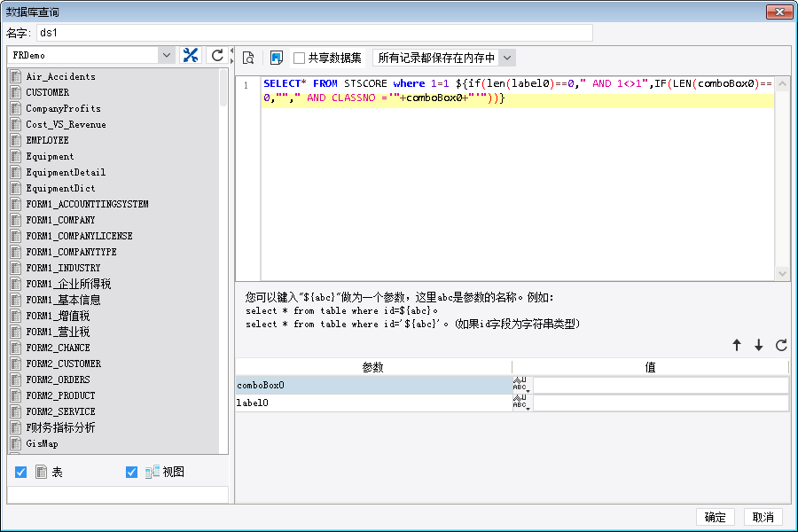Toggle the 共享数据集 checkbox
The width and height of the screenshot is (798, 532).
(x=300, y=58)
